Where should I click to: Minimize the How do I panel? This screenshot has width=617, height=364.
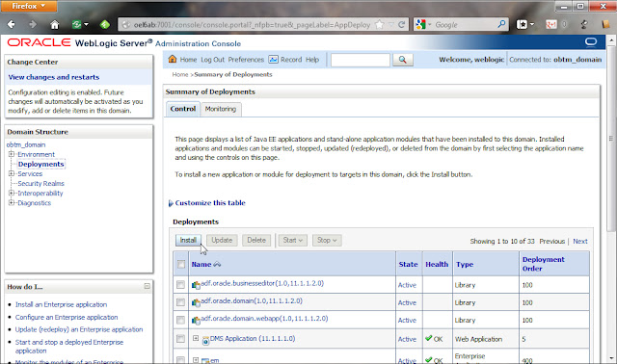147,286
